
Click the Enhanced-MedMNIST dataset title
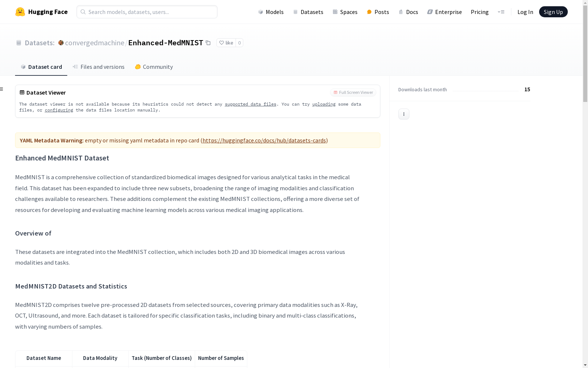tap(166, 43)
